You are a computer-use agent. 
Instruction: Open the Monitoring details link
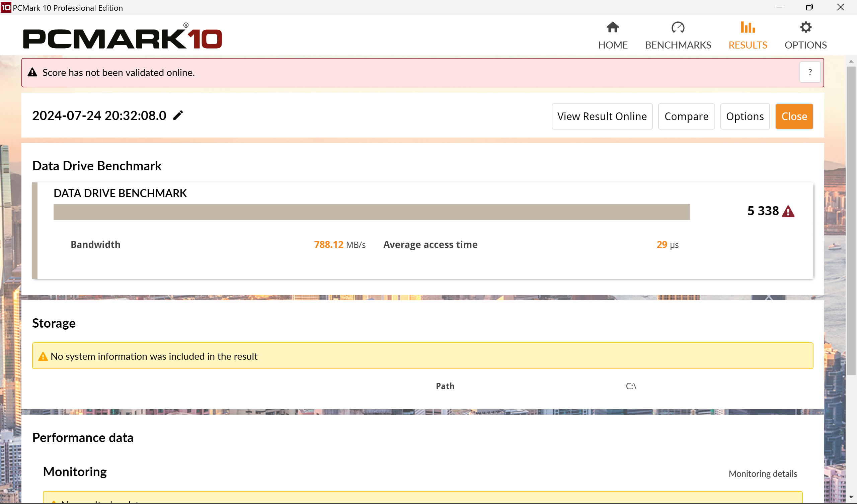point(763,474)
